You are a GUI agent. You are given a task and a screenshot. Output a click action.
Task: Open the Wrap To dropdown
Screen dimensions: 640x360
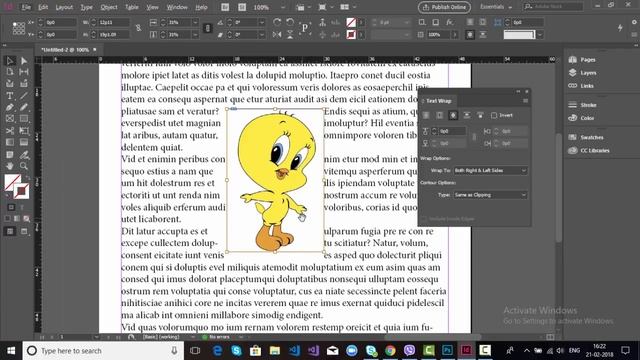click(x=490, y=171)
